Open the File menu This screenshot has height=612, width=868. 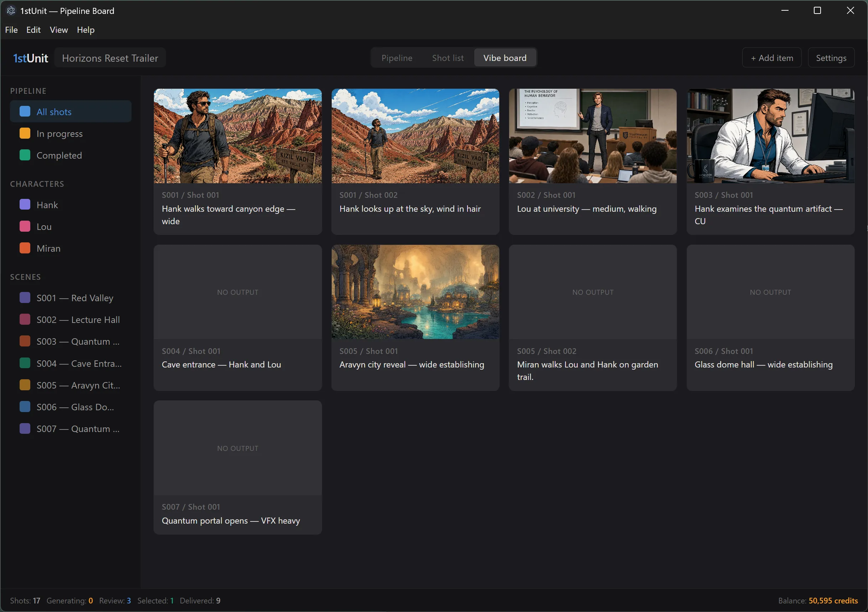[11, 30]
